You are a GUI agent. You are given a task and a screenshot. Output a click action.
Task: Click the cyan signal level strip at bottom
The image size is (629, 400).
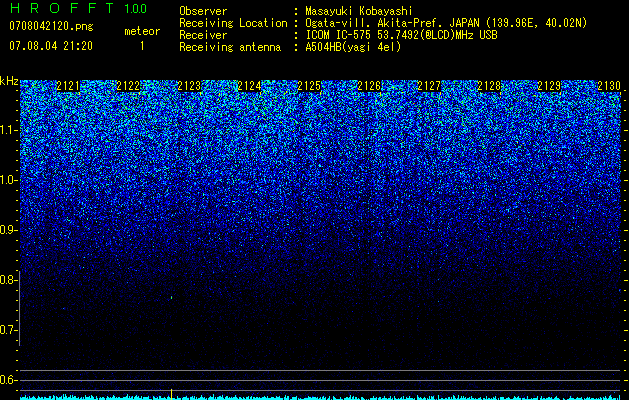pos(320,398)
